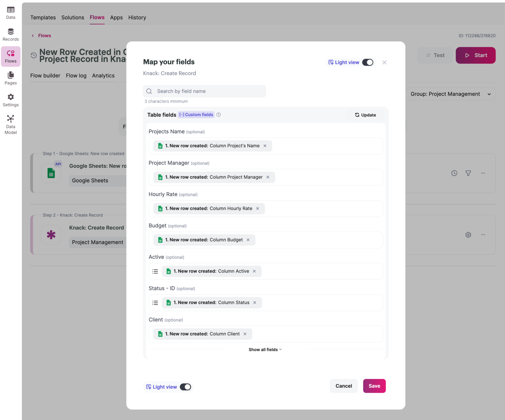Open the Pages sidebar section
505x420 pixels.
click(x=11, y=78)
